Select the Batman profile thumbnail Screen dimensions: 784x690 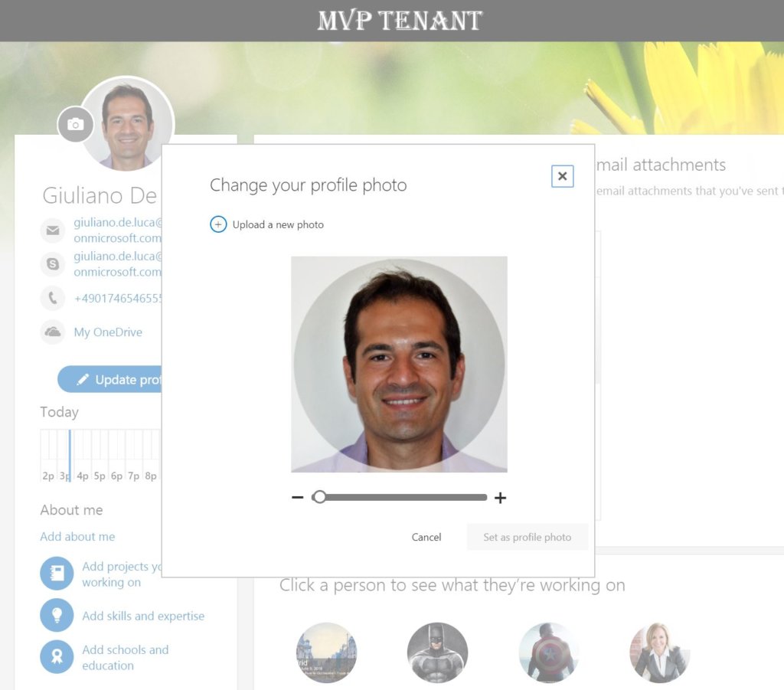(x=437, y=652)
